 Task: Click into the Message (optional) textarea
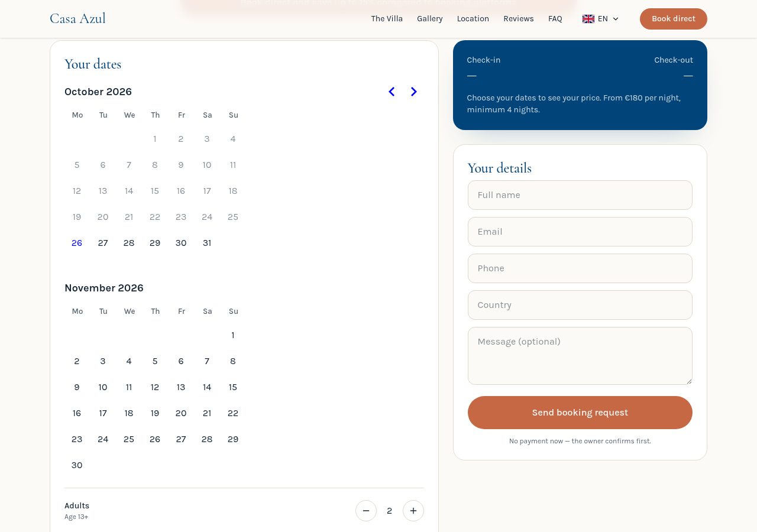pos(580,356)
